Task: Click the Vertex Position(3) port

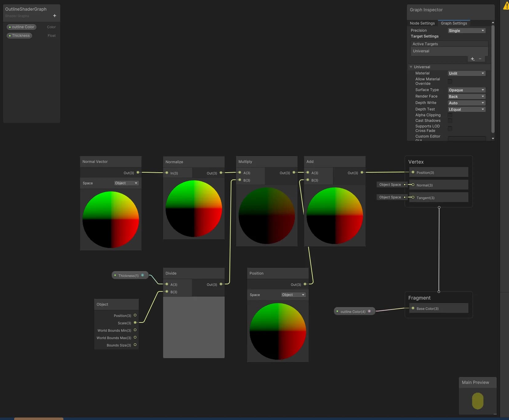Action: coord(413,172)
